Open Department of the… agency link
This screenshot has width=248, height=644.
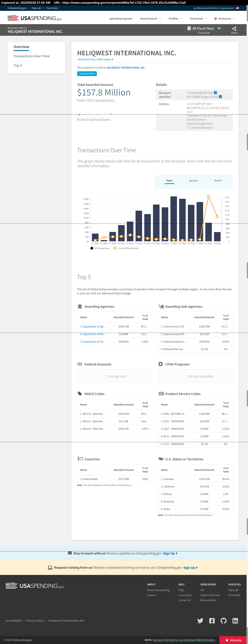click(93, 334)
